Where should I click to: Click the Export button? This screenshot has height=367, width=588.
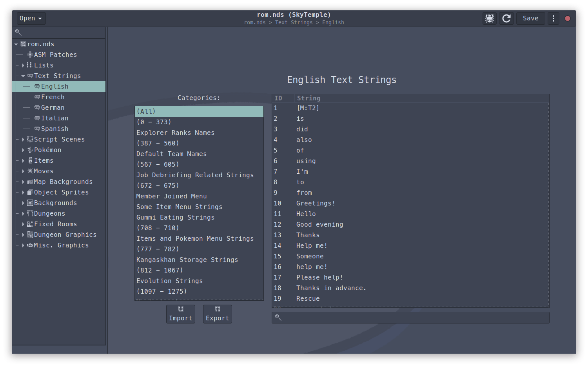(x=217, y=314)
